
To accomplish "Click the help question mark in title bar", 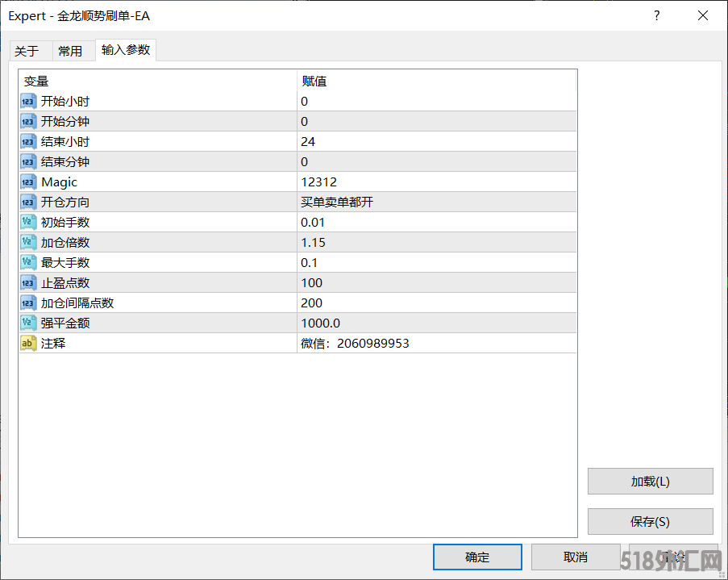I will (x=657, y=15).
